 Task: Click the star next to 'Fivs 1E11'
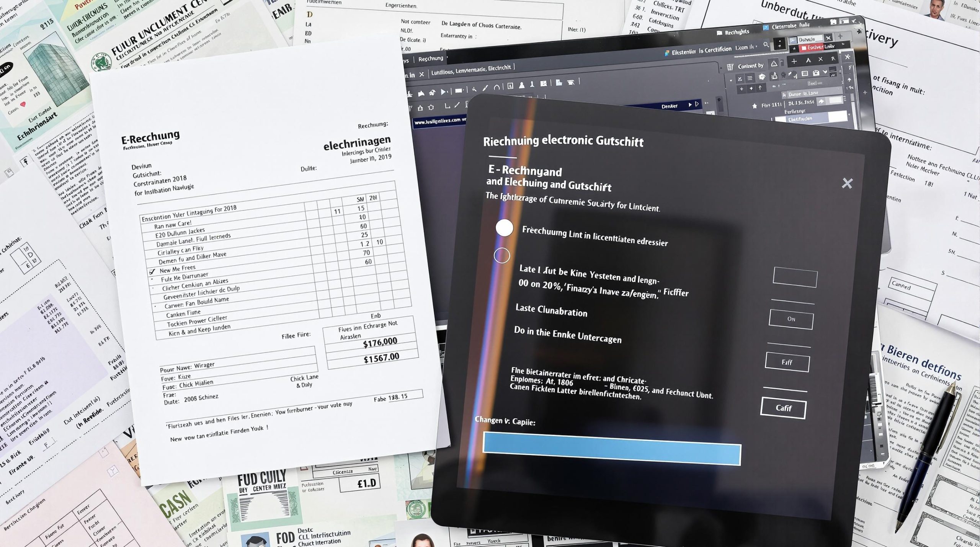(755, 106)
